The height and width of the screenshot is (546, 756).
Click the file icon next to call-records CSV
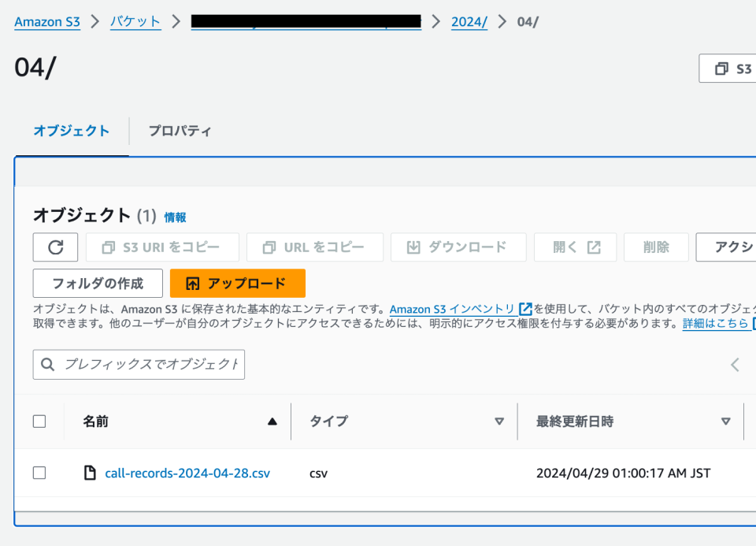pos(91,473)
